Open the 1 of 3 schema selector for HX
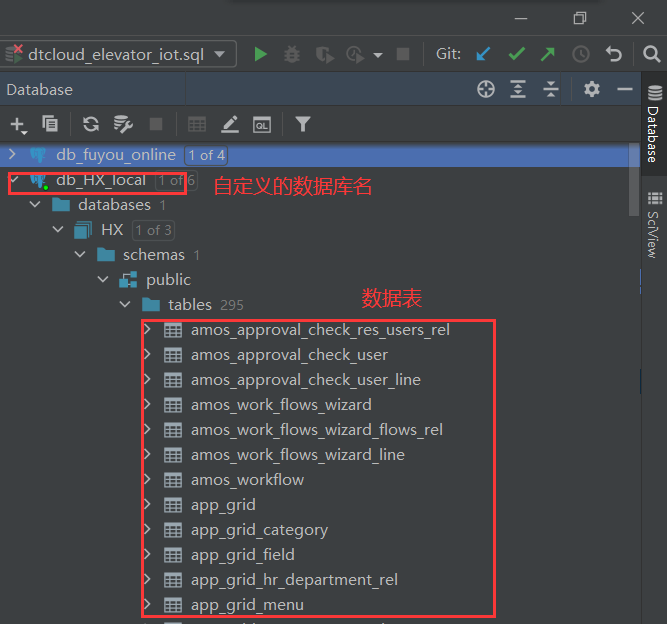This screenshot has height=624, width=667. pos(153,231)
